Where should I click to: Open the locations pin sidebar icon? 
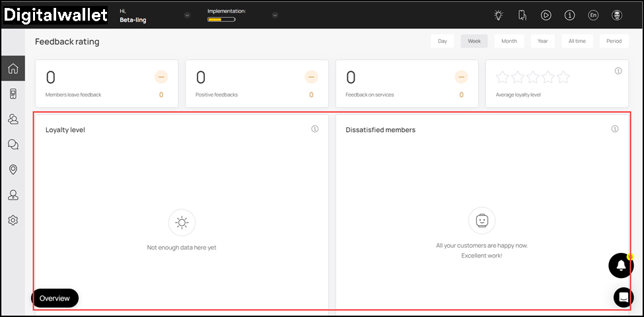(13, 170)
